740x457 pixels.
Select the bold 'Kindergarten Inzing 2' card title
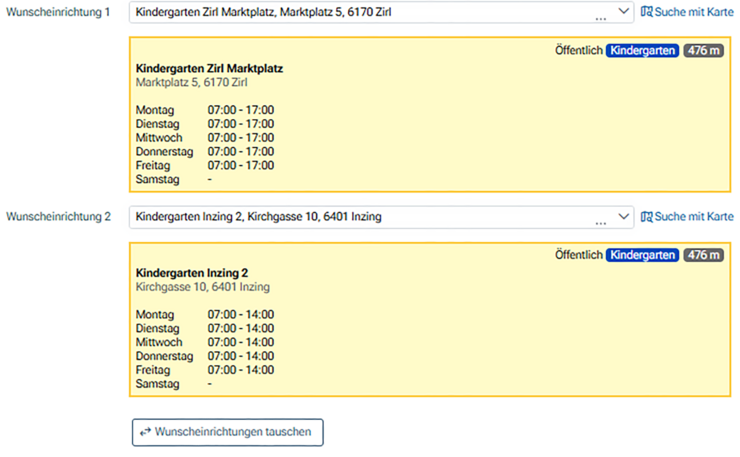point(191,273)
